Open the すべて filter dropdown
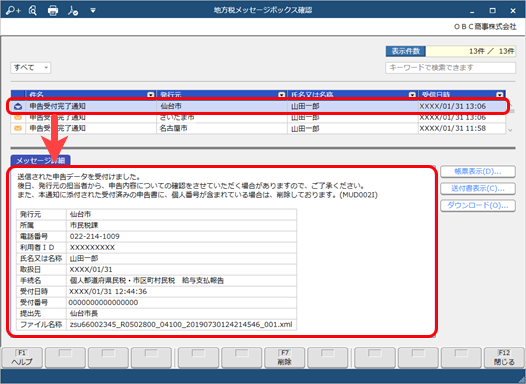Viewport: 526px width, 384px height. click(x=31, y=68)
